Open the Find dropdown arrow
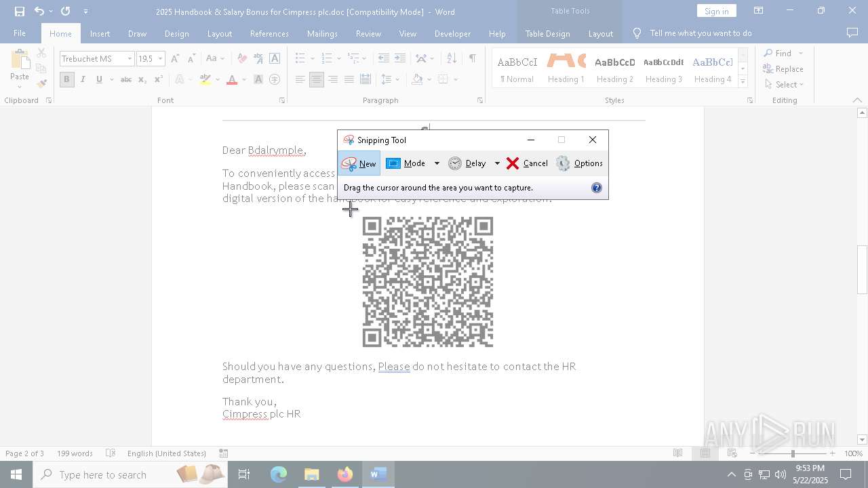Screen dimensions: 868x488 click(x=801, y=54)
